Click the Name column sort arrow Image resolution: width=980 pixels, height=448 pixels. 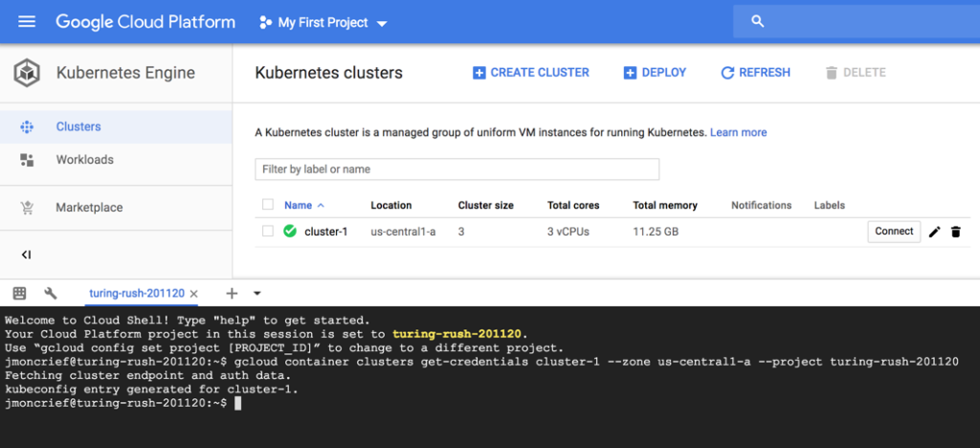322,205
